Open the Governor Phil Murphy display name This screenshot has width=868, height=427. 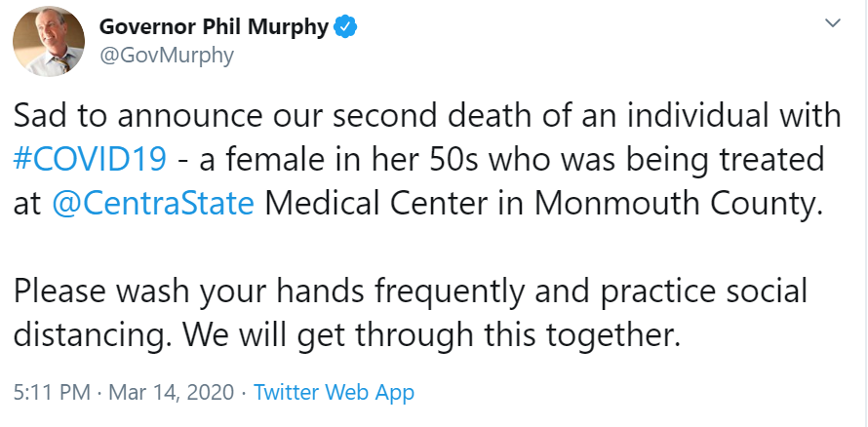pyautogui.click(x=214, y=26)
